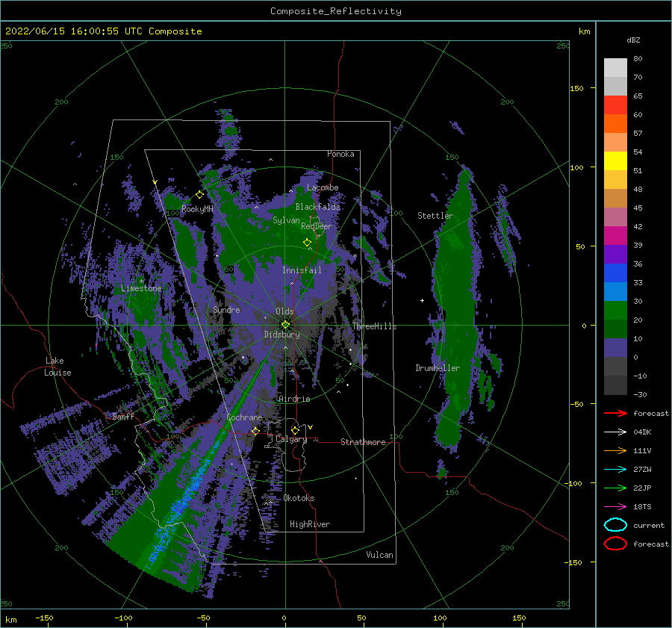Pick the light gray 80 dBZ swatch
This screenshot has height=628, width=672.
(615, 68)
